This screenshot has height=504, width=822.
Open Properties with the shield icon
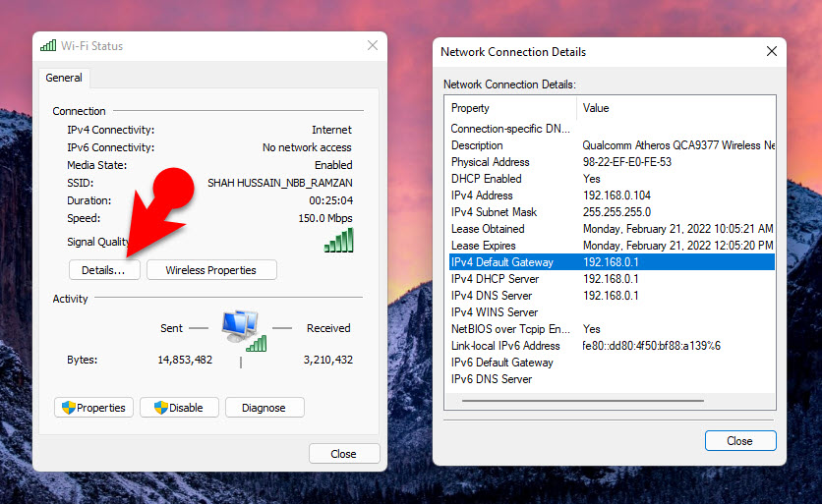(93, 408)
